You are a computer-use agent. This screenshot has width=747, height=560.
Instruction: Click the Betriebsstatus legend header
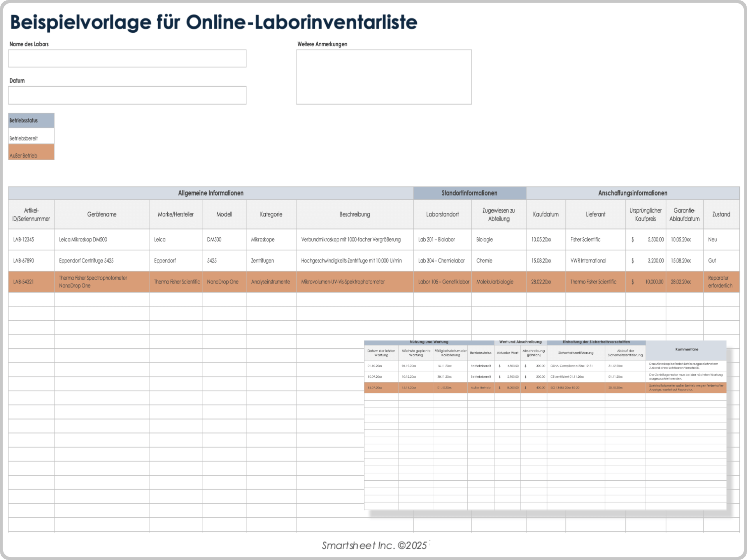tap(31, 121)
